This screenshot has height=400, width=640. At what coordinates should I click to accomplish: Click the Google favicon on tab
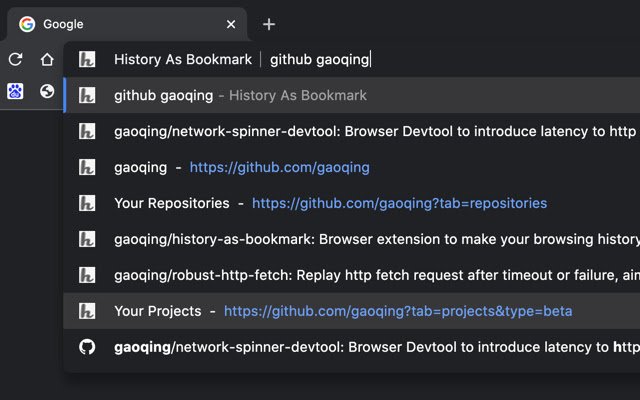[27, 24]
